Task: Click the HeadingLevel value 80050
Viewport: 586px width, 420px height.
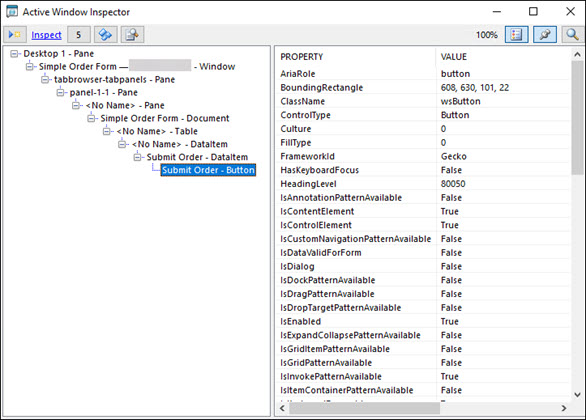Action: pyautogui.click(x=453, y=184)
